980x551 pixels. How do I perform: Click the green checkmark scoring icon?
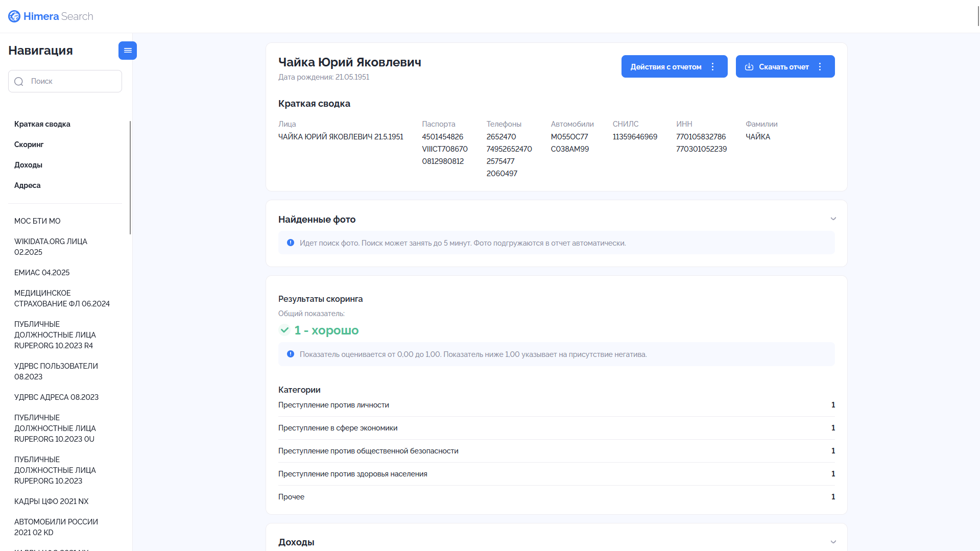tap(284, 330)
